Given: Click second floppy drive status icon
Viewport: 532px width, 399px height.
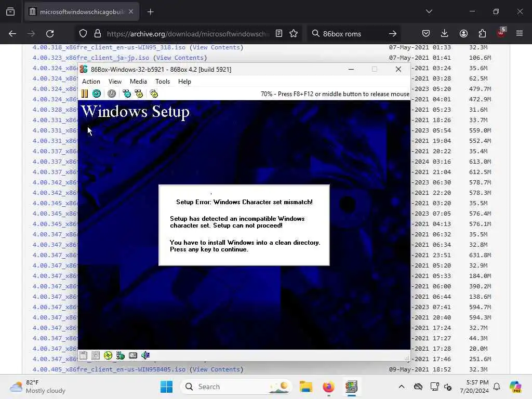Looking at the screenshot, I should tap(96, 355).
